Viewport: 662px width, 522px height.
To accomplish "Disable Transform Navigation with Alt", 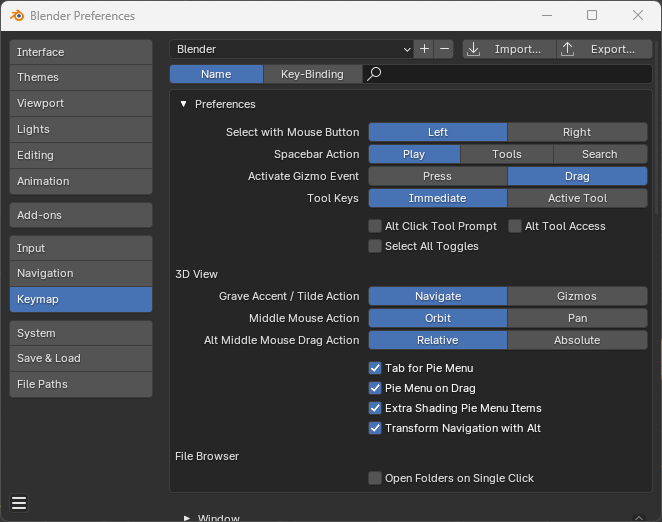I will 375,428.
